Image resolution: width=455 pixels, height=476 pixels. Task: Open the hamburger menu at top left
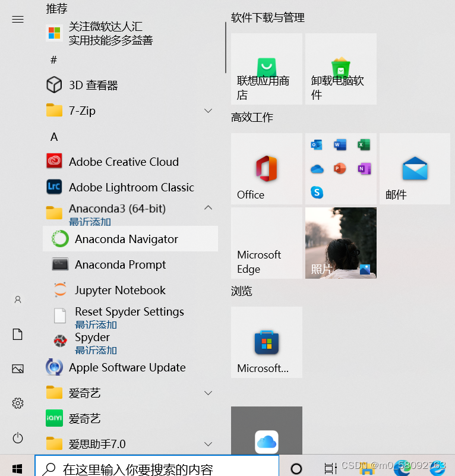[x=18, y=20]
